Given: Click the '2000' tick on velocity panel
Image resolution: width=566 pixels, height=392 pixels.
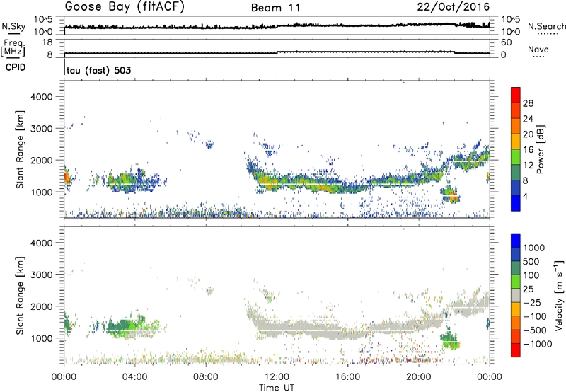Looking at the screenshot, I should [x=42, y=306].
